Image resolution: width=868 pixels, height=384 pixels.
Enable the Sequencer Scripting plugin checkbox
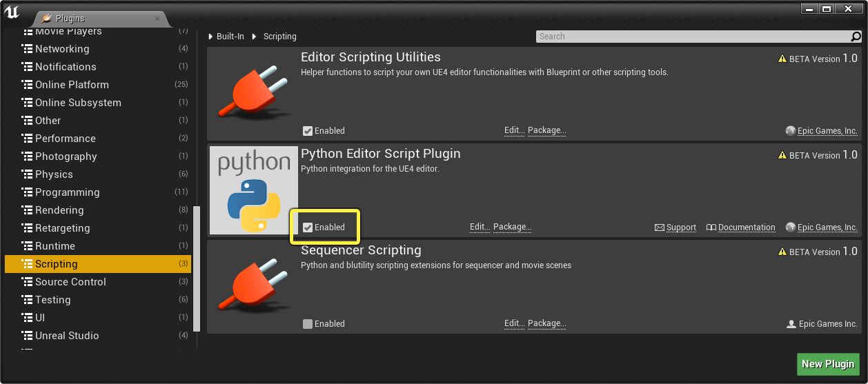point(308,324)
